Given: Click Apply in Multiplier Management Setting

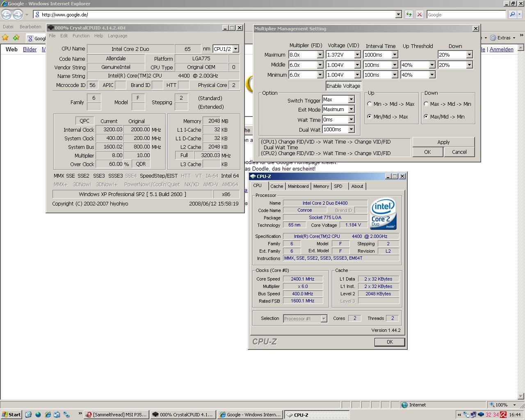Looking at the screenshot, I should [443, 142].
